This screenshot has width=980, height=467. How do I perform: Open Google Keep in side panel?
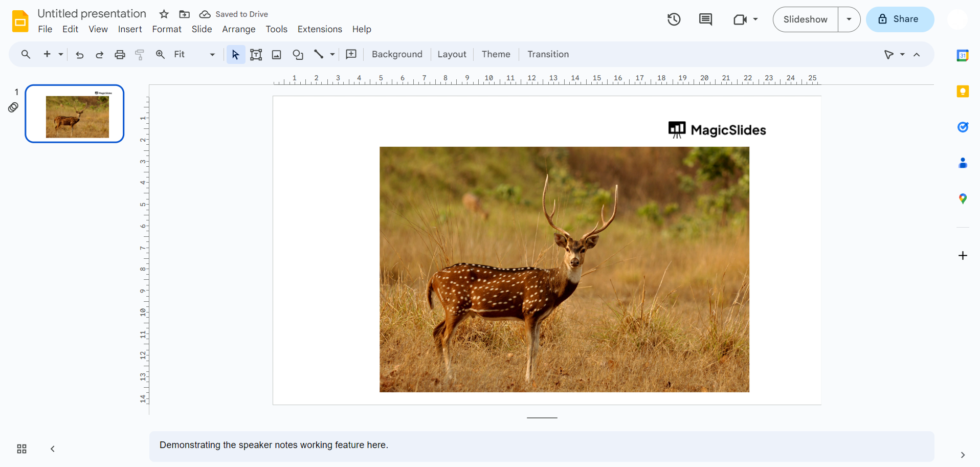[x=963, y=92]
